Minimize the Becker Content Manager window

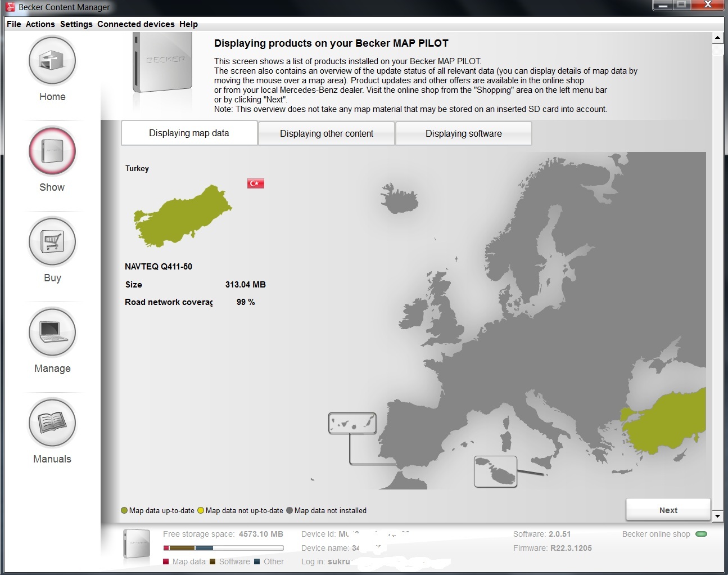[x=663, y=5]
